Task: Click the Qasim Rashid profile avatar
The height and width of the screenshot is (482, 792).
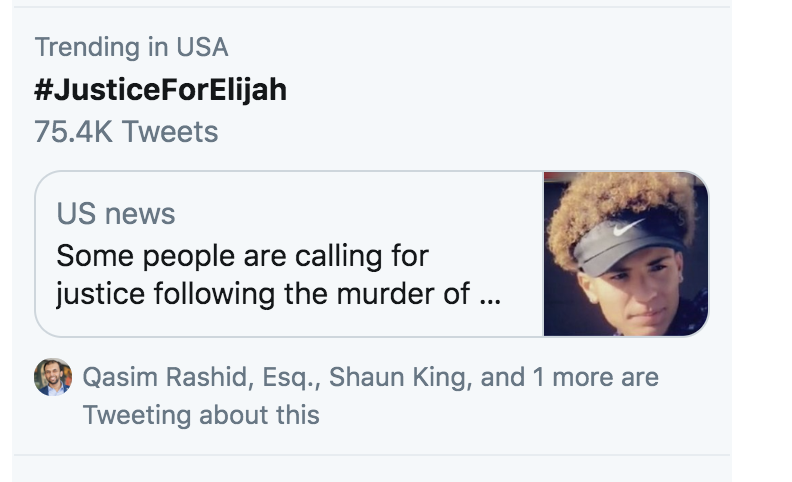Action: point(53,377)
